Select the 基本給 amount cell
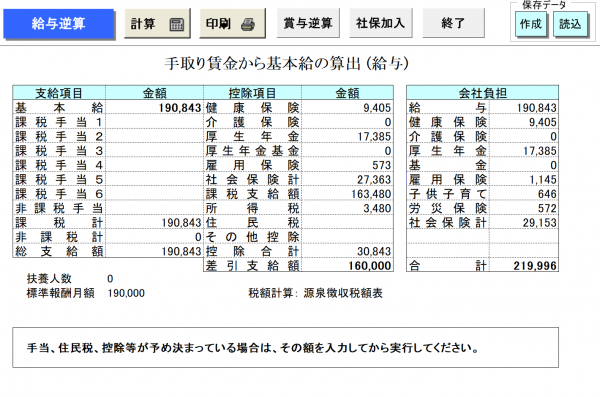The height and width of the screenshot is (397, 600). 154,108
